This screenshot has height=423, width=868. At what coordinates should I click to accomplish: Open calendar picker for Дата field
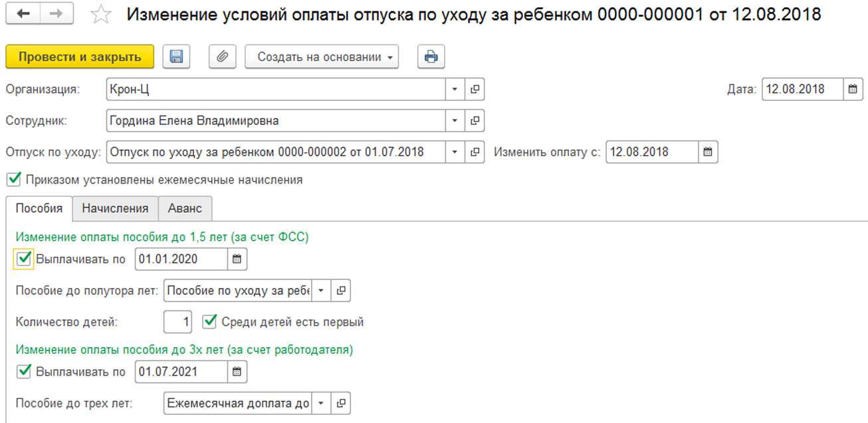[853, 89]
